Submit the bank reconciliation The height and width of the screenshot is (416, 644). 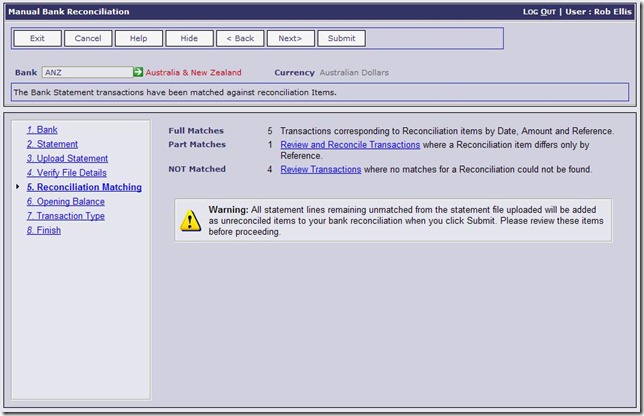341,38
